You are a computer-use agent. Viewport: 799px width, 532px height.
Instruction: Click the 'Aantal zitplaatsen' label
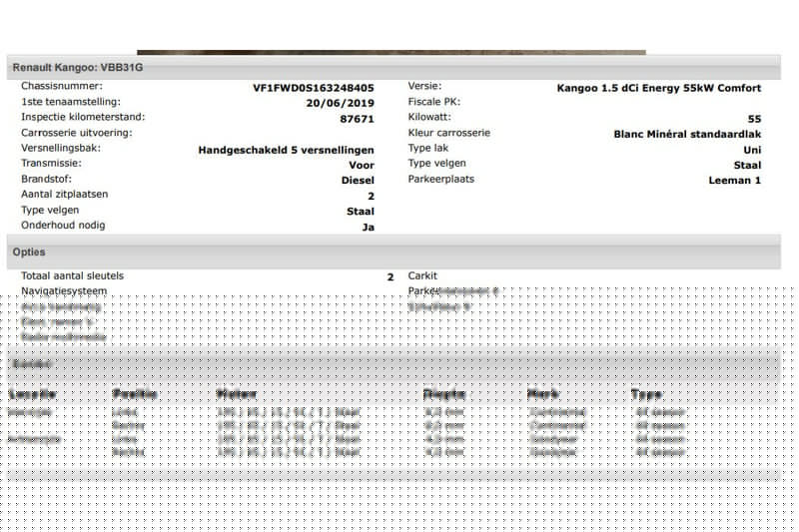coord(64,195)
